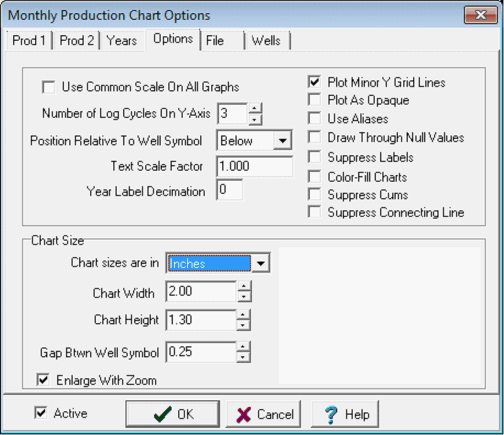The height and width of the screenshot is (435, 504).
Task: Increase Number of Log Cycles with up arrow
Action: 255,108
